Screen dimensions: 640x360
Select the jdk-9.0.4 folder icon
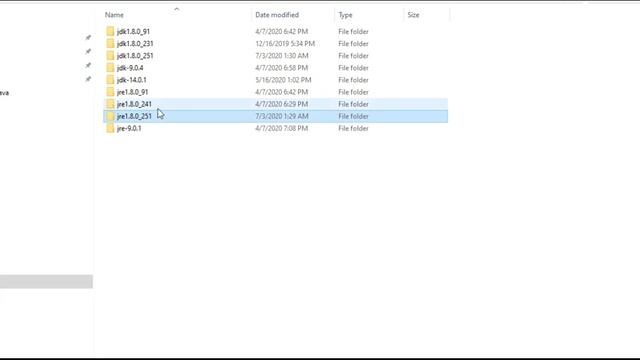(110, 68)
